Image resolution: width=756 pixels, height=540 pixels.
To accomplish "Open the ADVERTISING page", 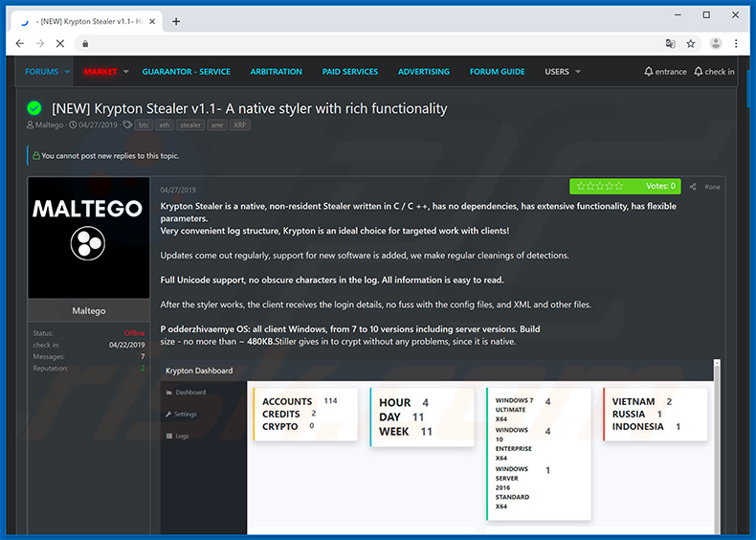I will [424, 72].
